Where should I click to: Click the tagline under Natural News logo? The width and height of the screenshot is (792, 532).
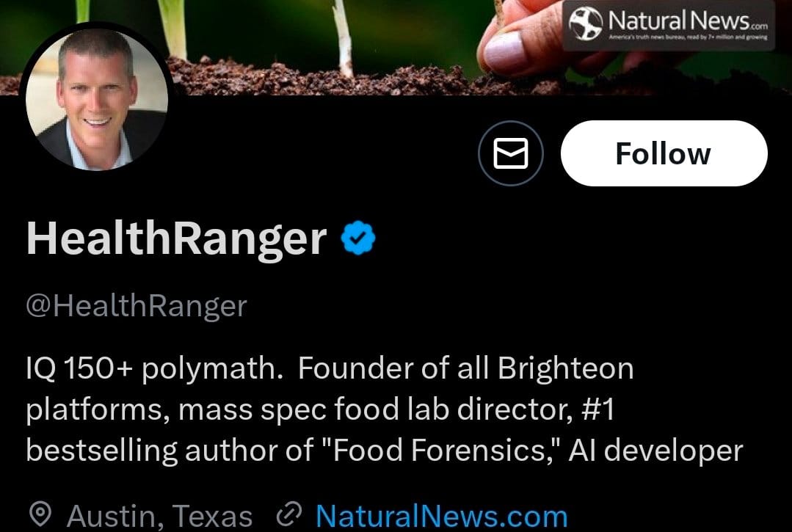coord(689,37)
